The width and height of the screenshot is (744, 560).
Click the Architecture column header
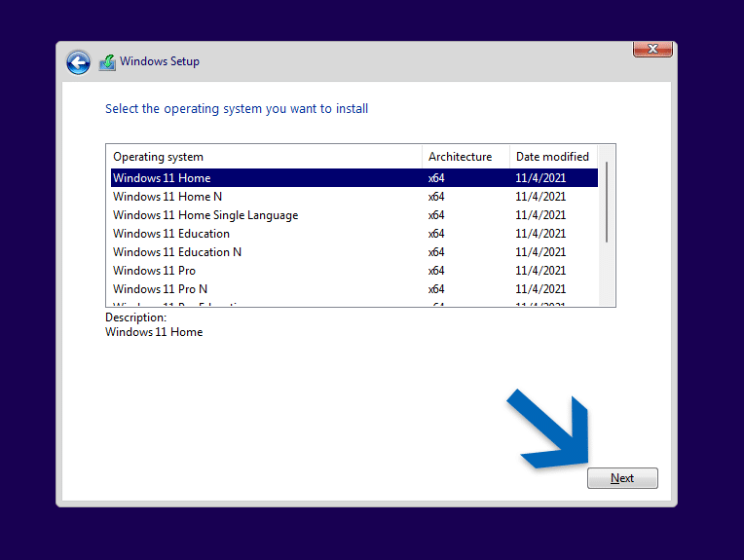(x=465, y=157)
